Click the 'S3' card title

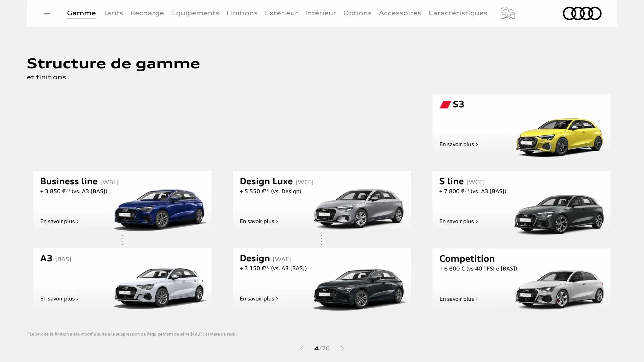[458, 104]
